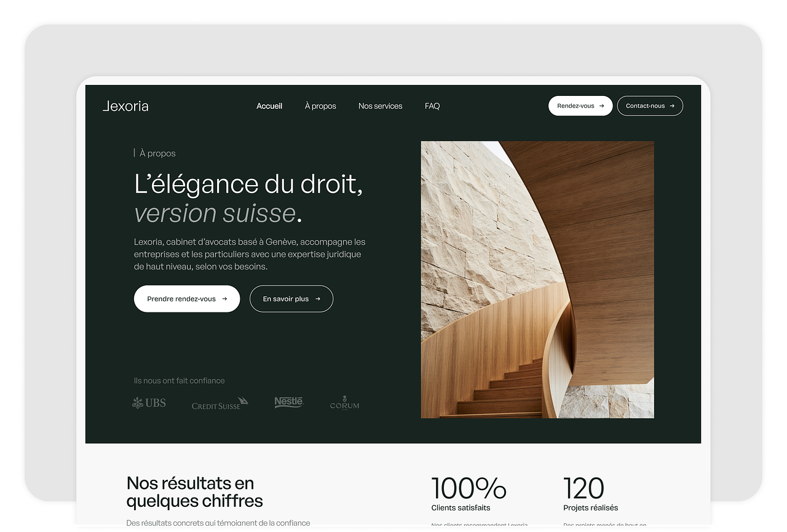Go to the Accueil menu item
787x532 pixels.
(269, 106)
